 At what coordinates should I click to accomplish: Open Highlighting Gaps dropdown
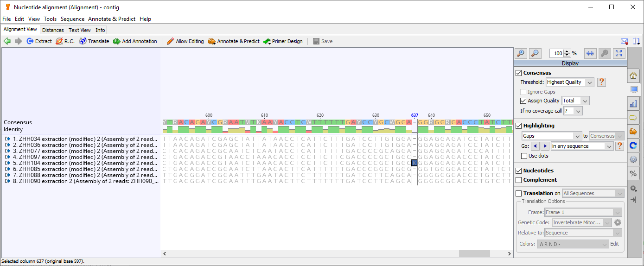pyautogui.click(x=552, y=136)
